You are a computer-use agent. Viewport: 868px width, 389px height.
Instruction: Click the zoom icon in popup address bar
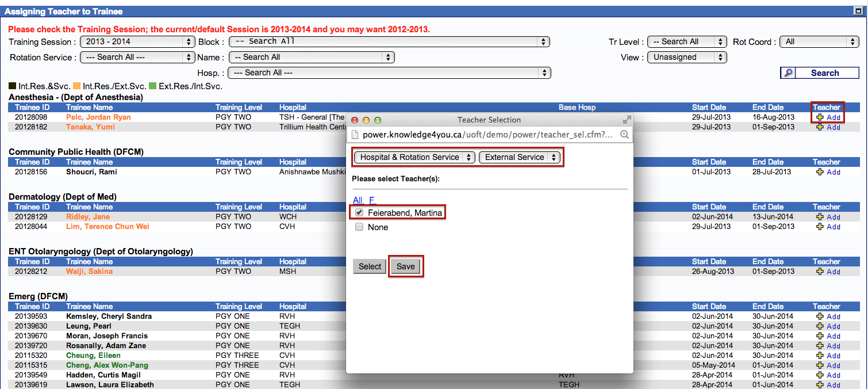click(x=624, y=134)
